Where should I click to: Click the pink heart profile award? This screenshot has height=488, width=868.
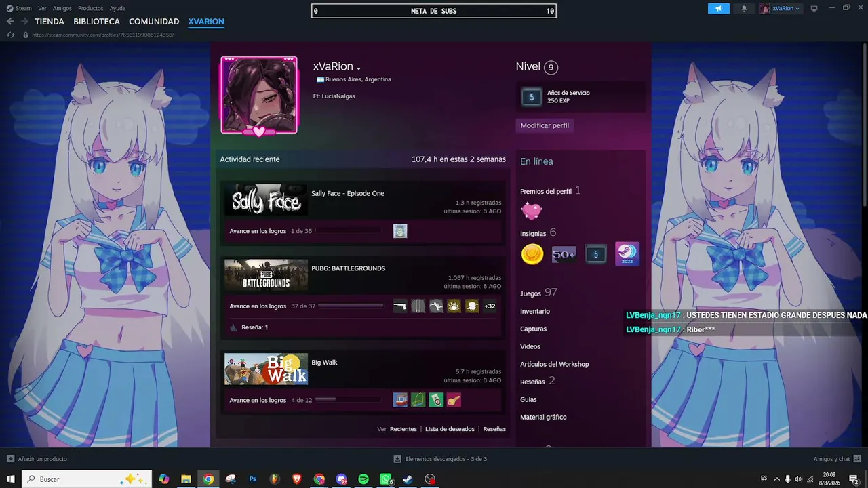pyautogui.click(x=532, y=211)
